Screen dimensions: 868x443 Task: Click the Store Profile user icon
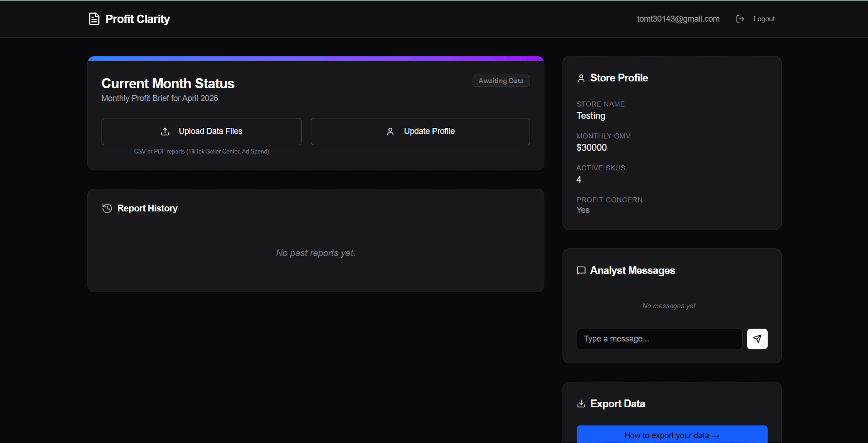pos(581,78)
